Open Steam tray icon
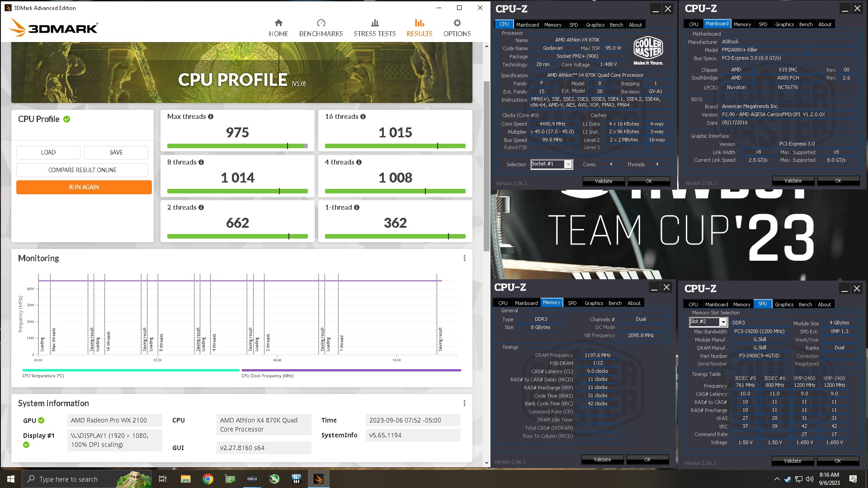Screen dimensions: 868x488 (788, 479)
